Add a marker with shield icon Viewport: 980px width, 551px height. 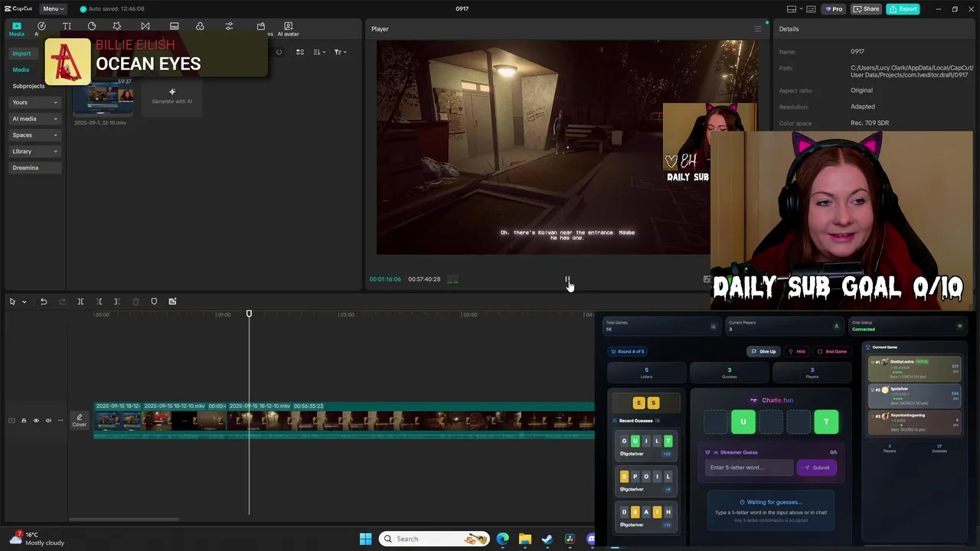click(154, 302)
